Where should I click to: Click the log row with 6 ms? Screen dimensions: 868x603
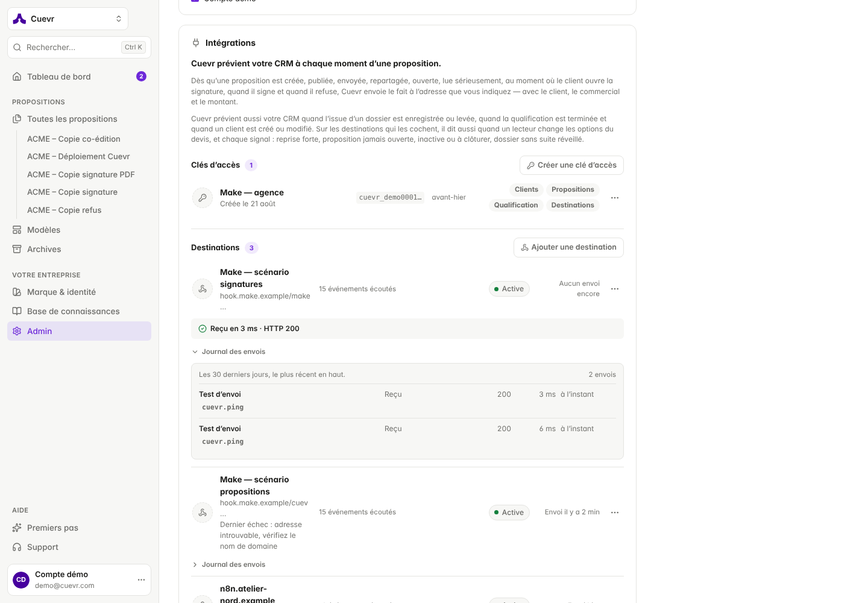[407, 435]
